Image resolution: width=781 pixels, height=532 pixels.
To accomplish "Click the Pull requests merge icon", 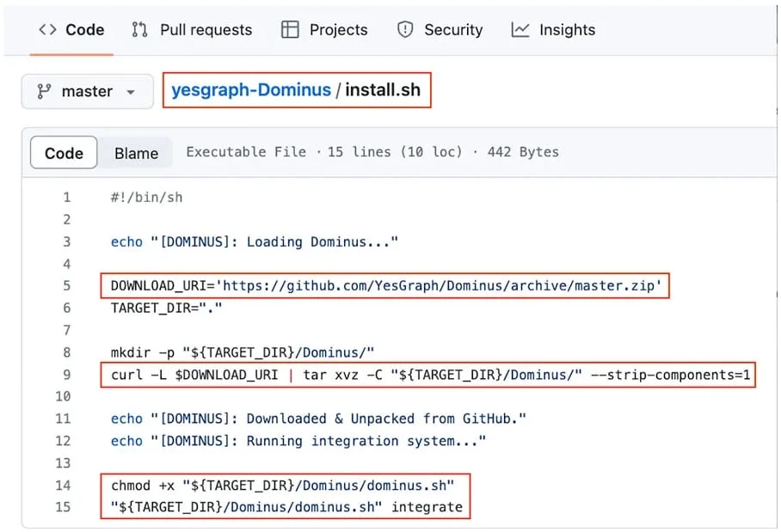I will click(x=139, y=30).
